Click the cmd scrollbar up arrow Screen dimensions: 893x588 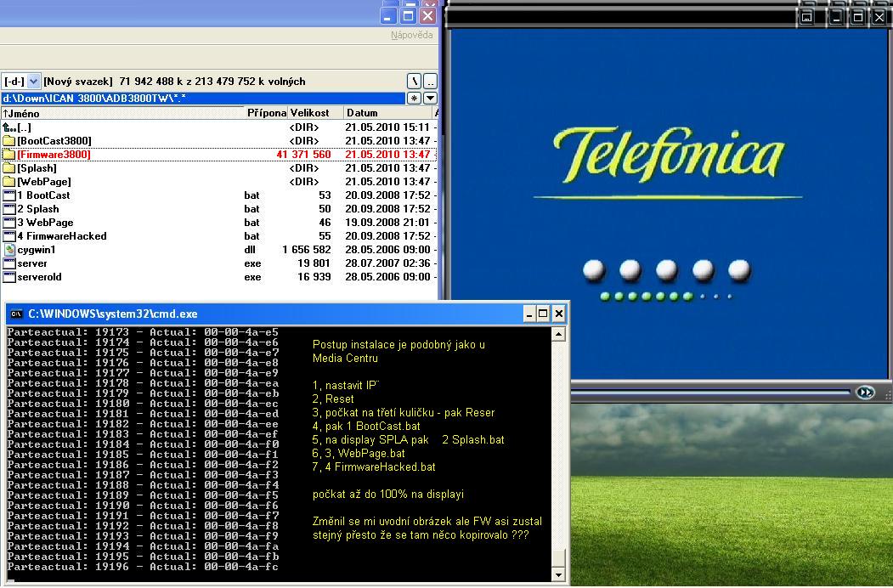click(559, 334)
